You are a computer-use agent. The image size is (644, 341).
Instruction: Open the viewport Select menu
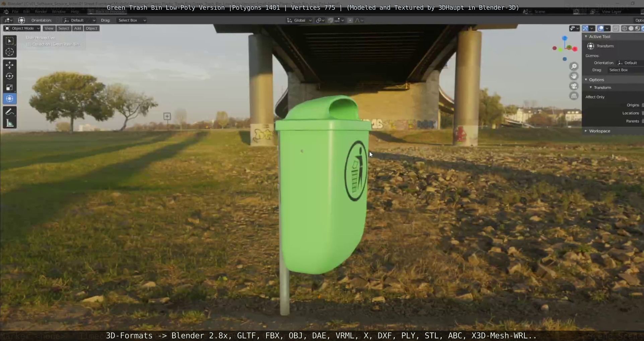[x=64, y=28]
